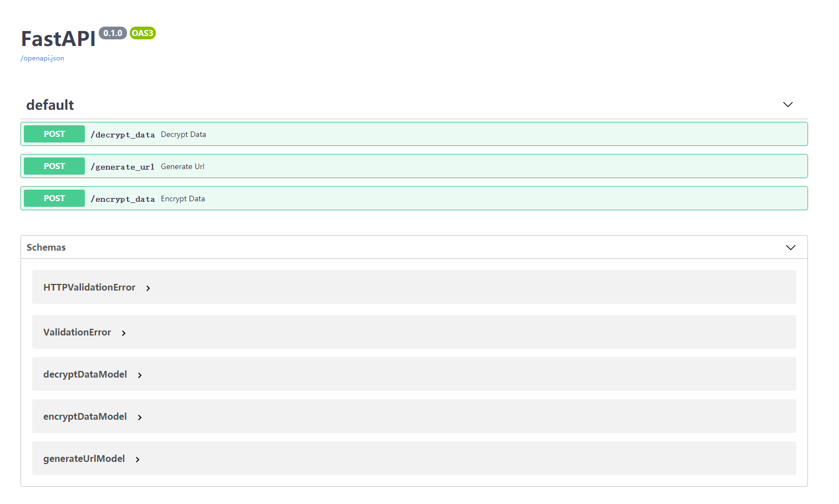
Task: Expand HTTPValidationError schema arrow
Action: click(148, 288)
